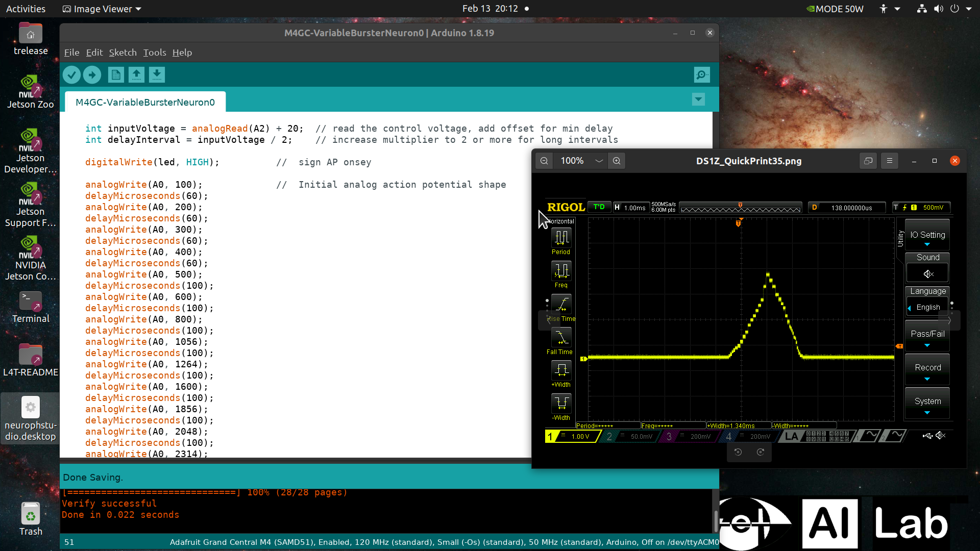Click Activities in the top bar
The height and width of the screenshot is (551, 980).
tap(26, 9)
